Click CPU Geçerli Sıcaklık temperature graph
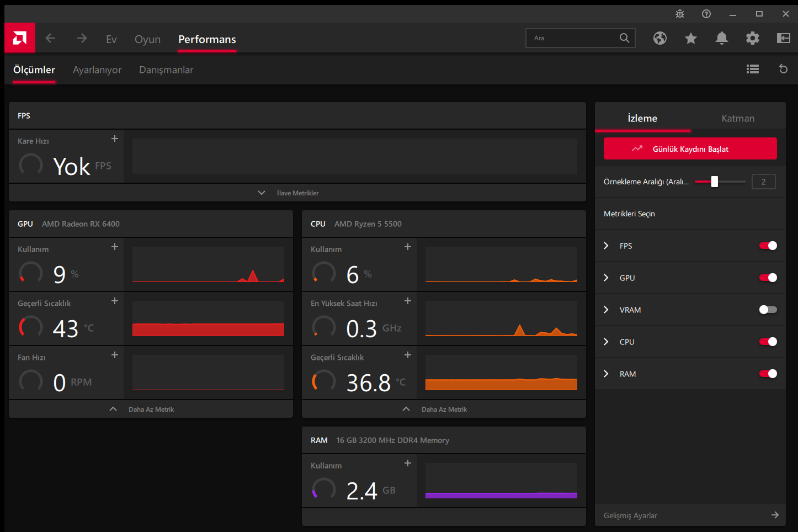The height and width of the screenshot is (532, 798). [x=501, y=373]
